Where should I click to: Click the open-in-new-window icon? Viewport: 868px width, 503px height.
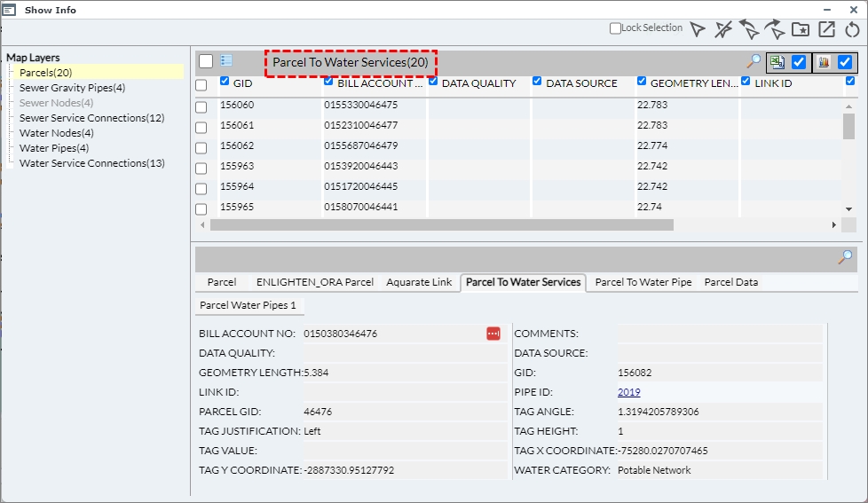click(x=826, y=29)
